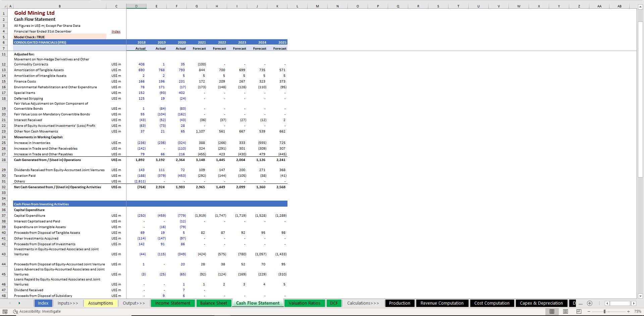Click the macro recording status bar icon
Screen dimensions: 644x316
click(5, 312)
